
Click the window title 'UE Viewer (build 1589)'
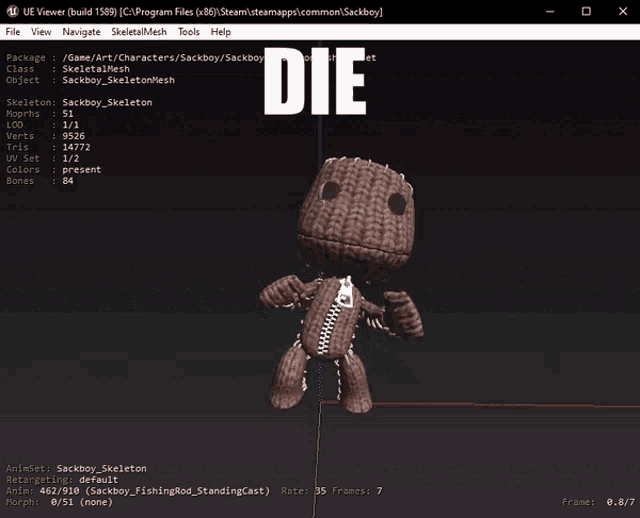(70, 11)
